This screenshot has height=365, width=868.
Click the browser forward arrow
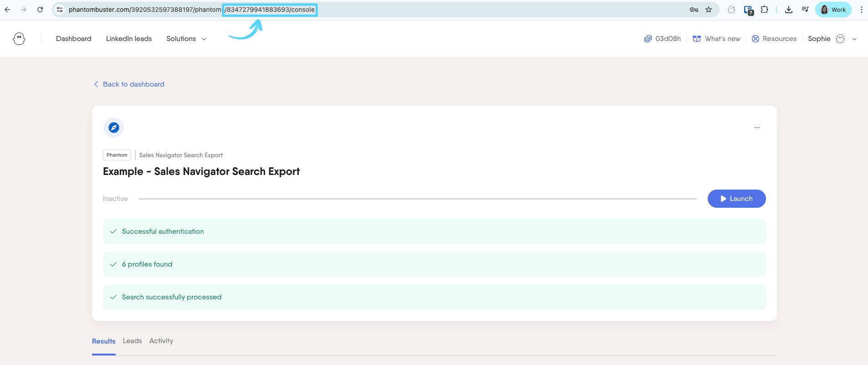coord(24,10)
